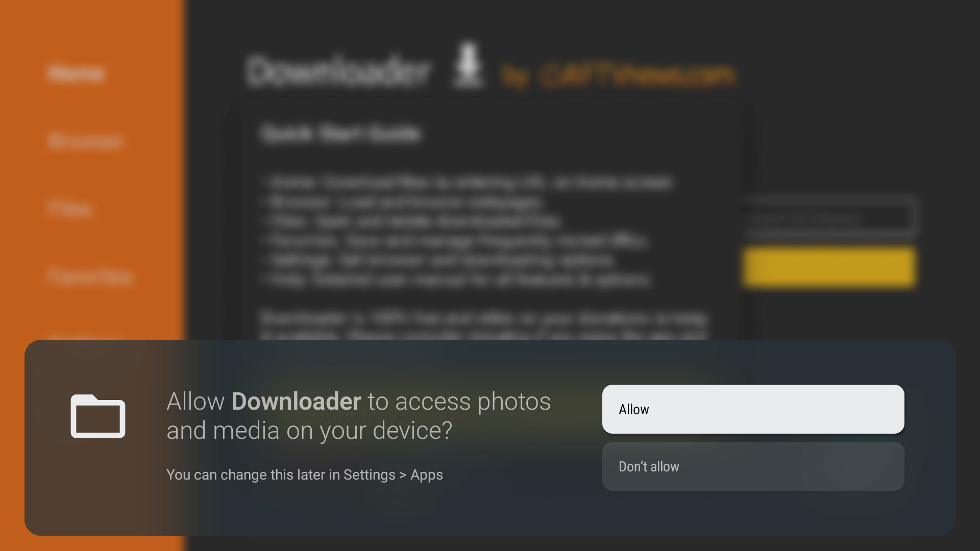980x551 pixels.
Task: Click the Allow button
Action: point(753,409)
